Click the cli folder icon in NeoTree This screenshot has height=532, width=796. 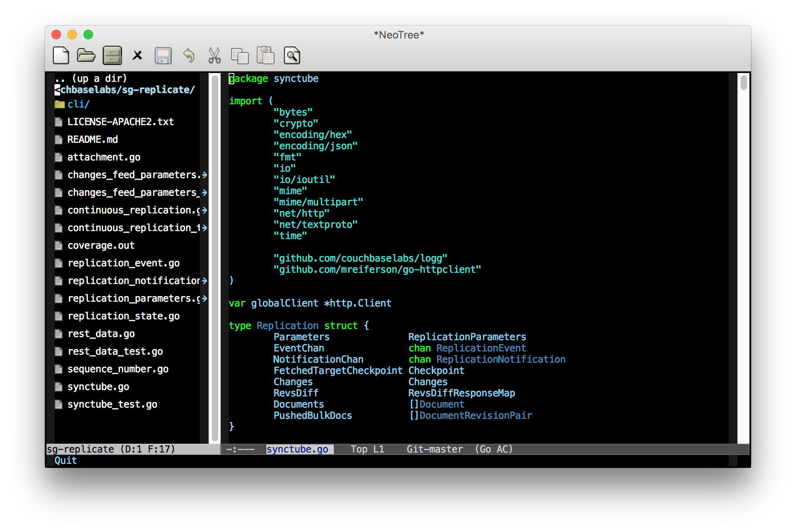(59, 104)
